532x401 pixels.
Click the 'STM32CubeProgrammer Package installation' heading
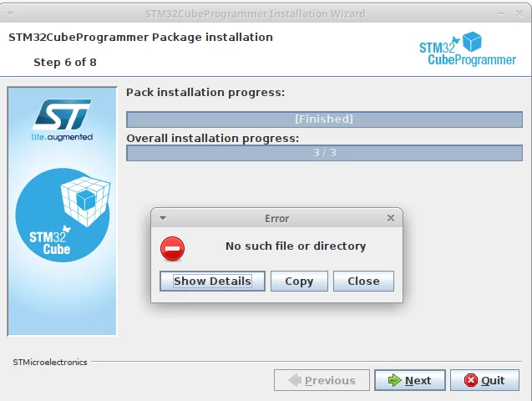(140, 37)
